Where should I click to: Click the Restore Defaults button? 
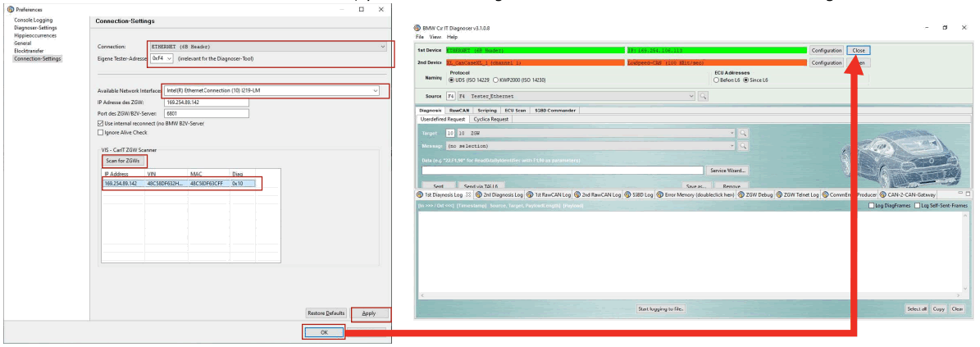[326, 313]
